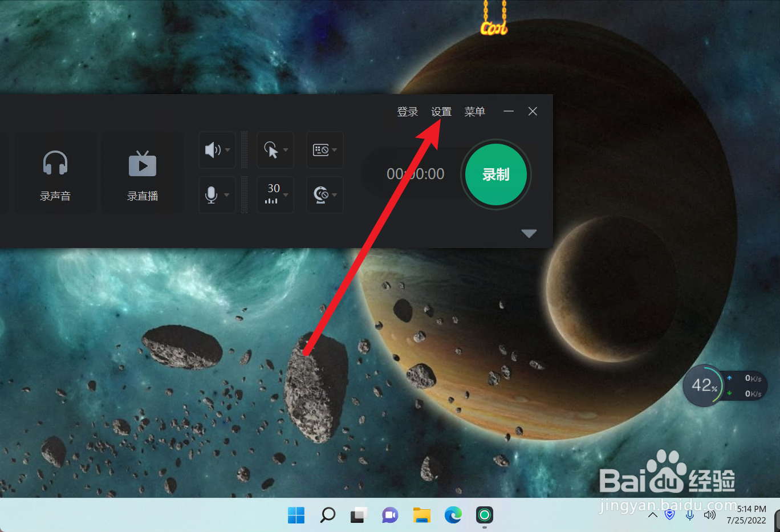Image resolution: width=780 pixels, height=532 pixels.
Task: Adjust the speaker volume level bar
Action: coord(245,150)
